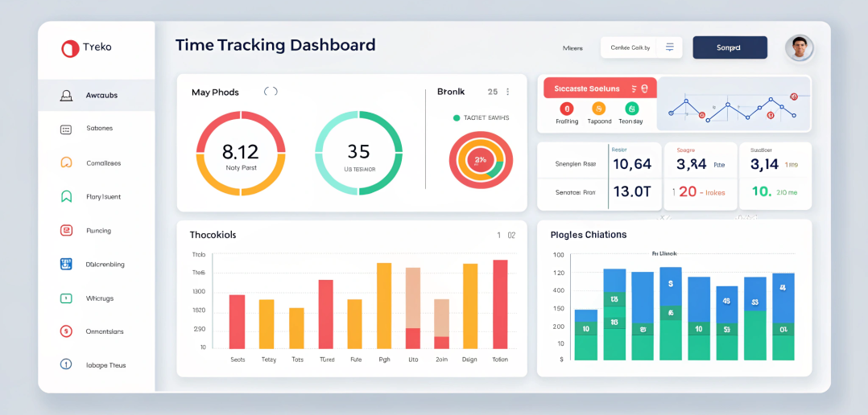Click the blue Dalcrenbiing sidebar icon

pyautogui.click(x=67, y=264)
